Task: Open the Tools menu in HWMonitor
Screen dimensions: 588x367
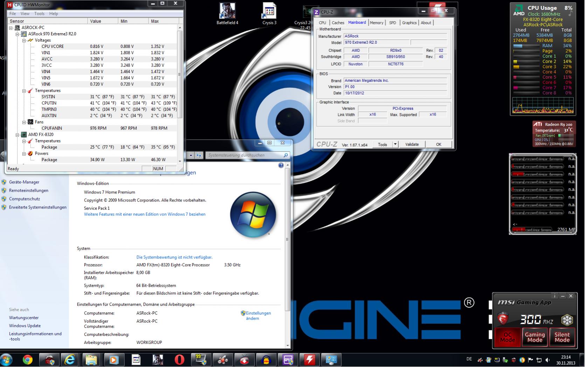Action: click(x=39, y=14)
